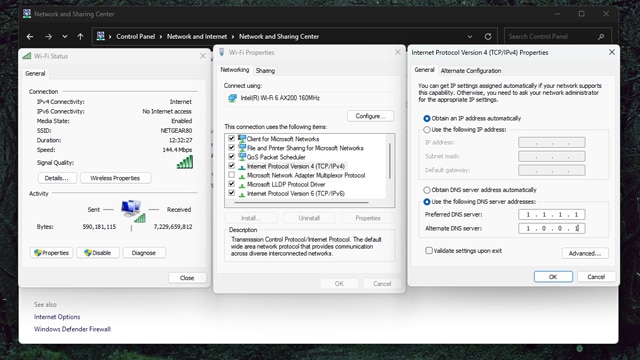Select the Internet Protocol Version 4 (TCP/IPv4) row

296,166
